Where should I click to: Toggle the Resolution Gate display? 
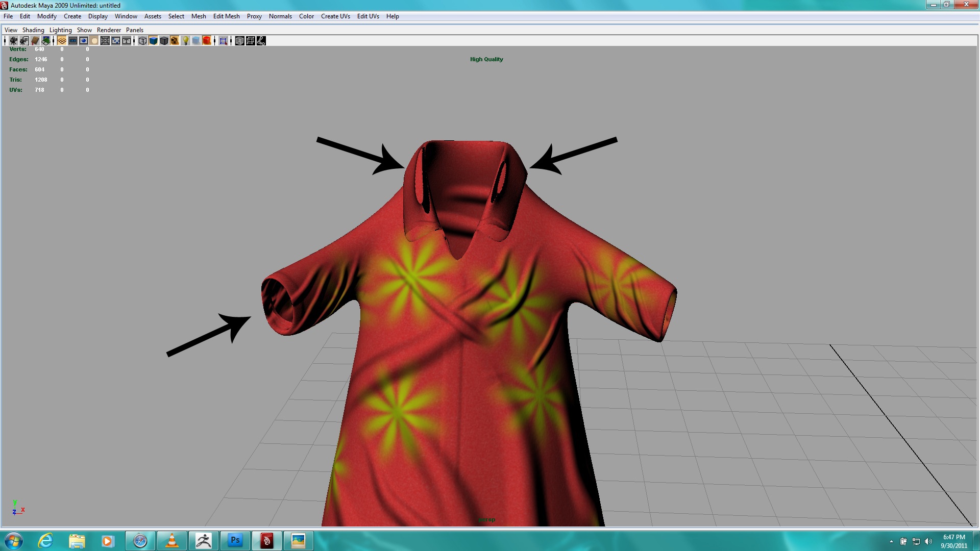tap(84, 41)
